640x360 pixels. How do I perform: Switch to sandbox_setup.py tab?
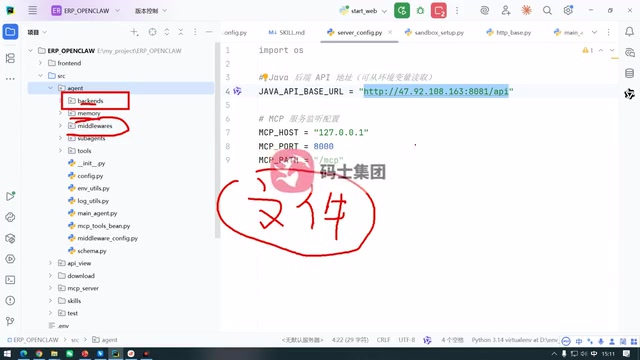434,32
